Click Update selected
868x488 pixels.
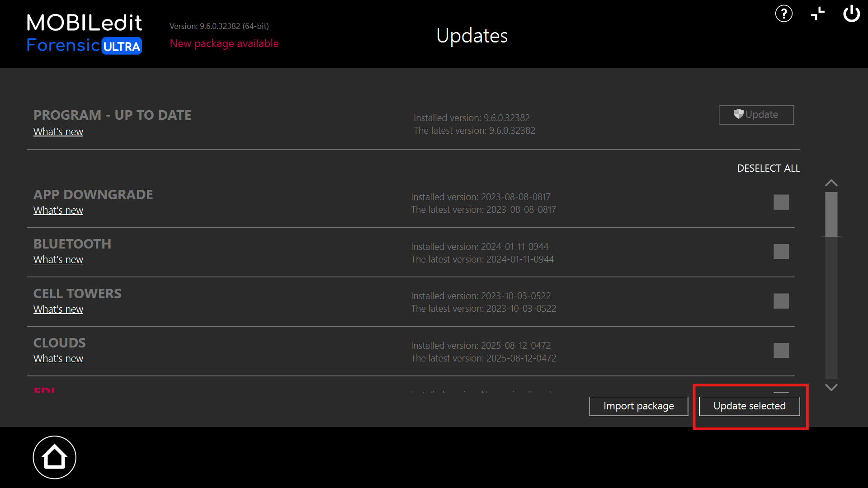tap(749, 406)
